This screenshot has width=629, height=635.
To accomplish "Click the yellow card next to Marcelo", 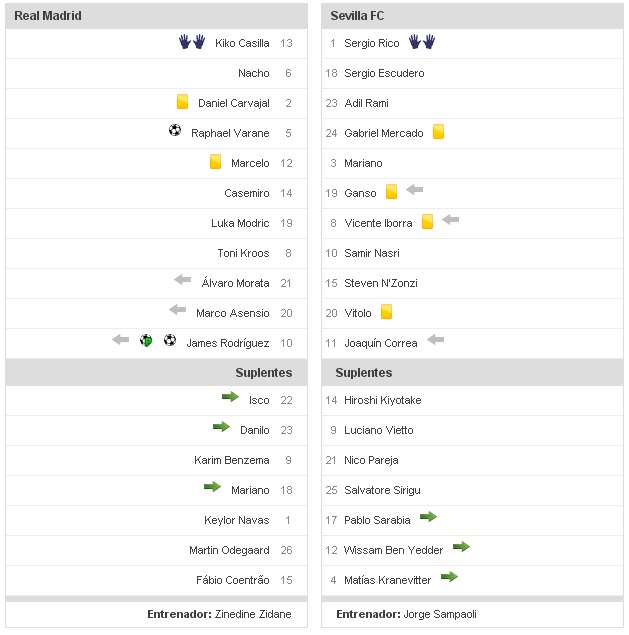I will click(215, 162).
